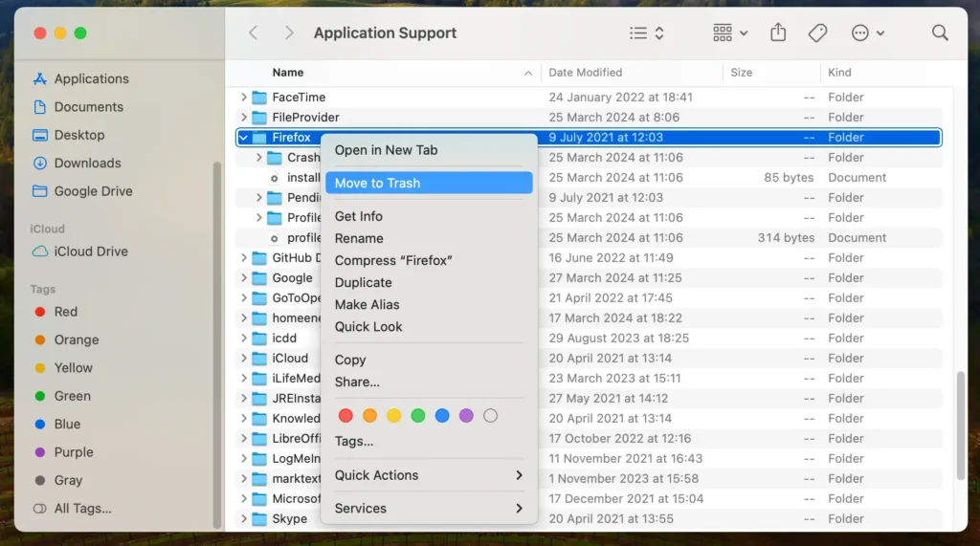Apply the red color tag in menu
Viewport: 980px width, 546px height.
[x=345, y=416]
